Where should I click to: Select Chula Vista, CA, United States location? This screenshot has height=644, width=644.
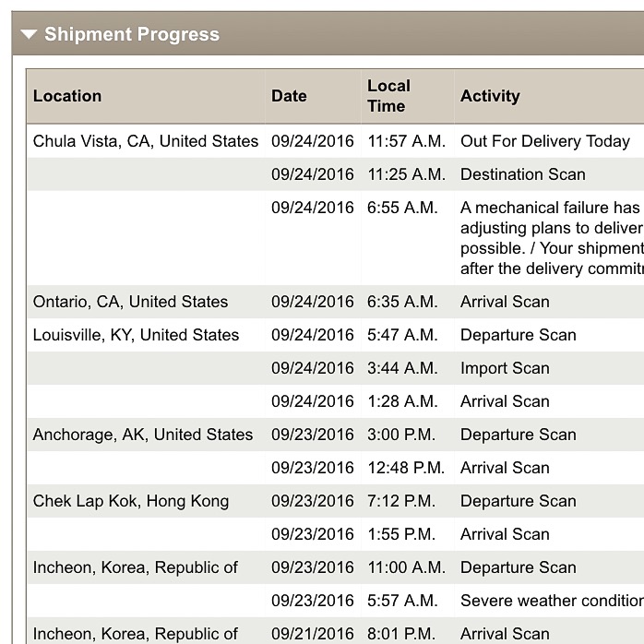pyautogui.click(x=146, y=141)
